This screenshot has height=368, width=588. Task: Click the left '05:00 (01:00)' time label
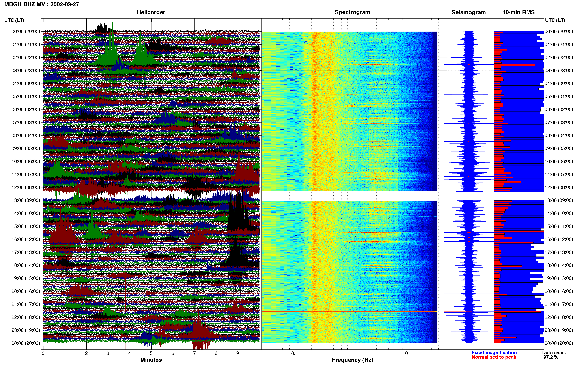26,96
